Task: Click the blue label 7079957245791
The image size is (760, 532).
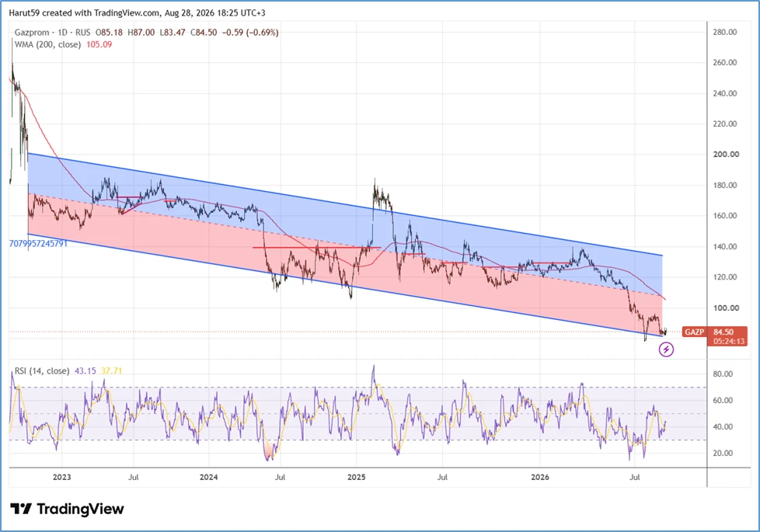Action: (x=38, y=243)
